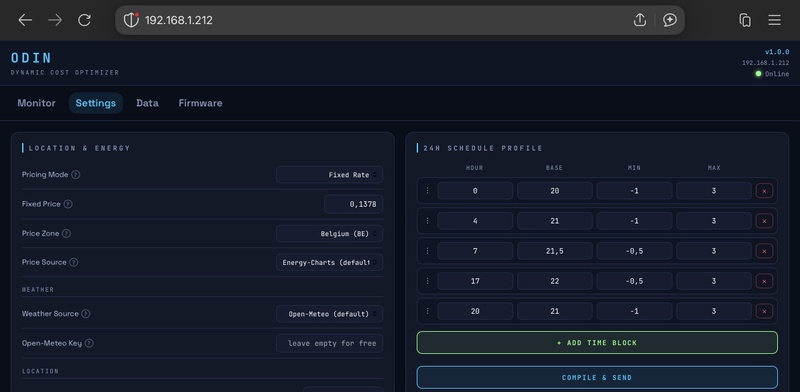
Task: Edit the min field in hour 7 row
Action: 634,251
